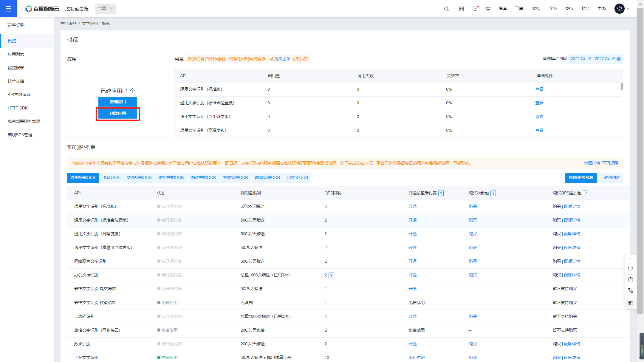Click the 提交工单 link

pos(282,59)
